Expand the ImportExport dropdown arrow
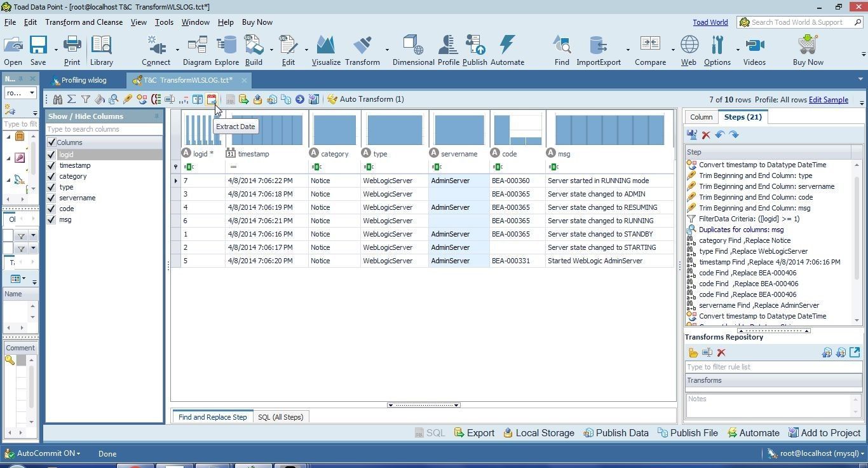868x468 pixels. click(x=628, y=50)
